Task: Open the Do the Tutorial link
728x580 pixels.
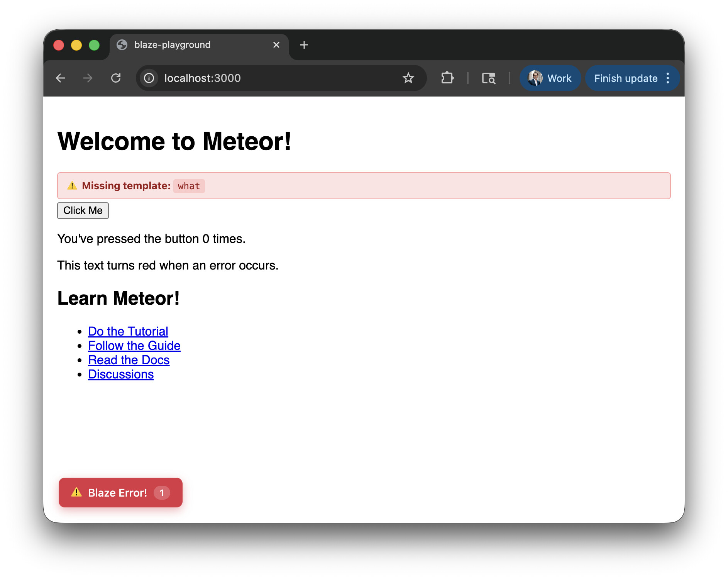Action: tap(128, 331)
